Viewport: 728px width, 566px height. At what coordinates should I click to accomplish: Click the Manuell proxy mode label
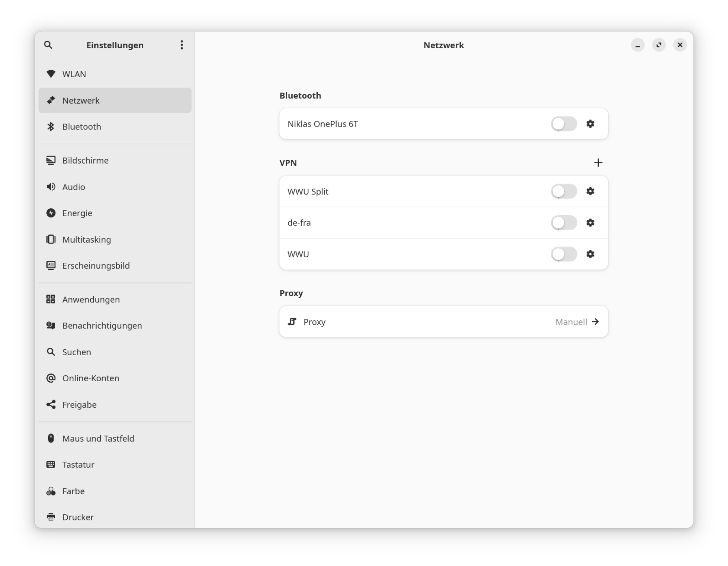click(x=571, y=322)
